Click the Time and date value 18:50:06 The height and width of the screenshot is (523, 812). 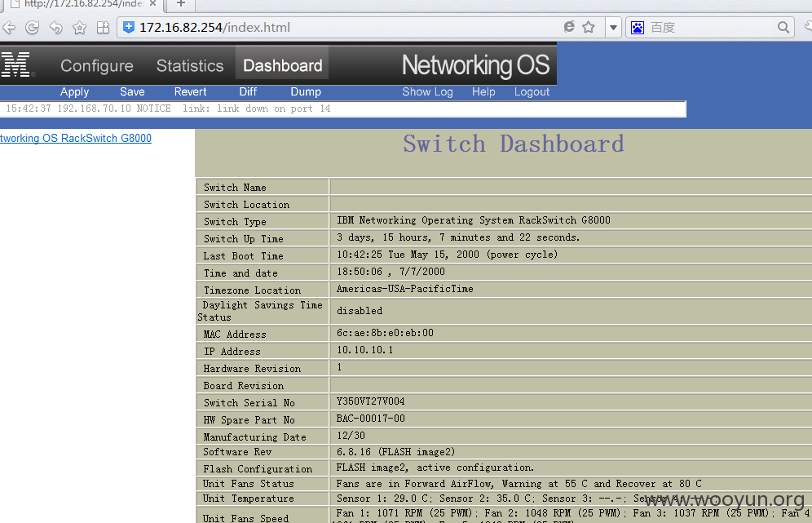tap(391, 272)
